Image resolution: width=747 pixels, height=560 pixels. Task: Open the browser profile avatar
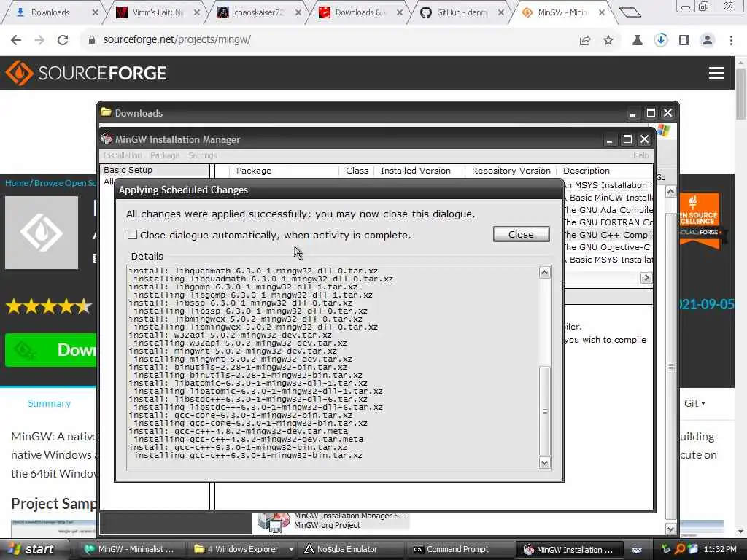(x=708, y=41)
